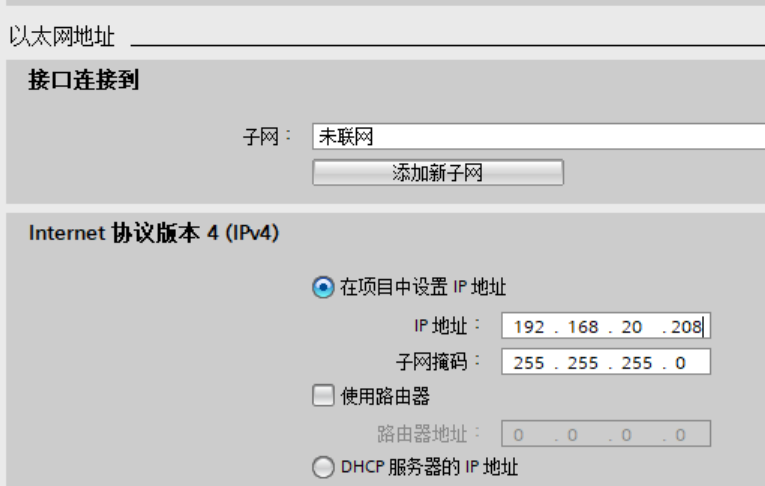Click the 添加新子网 button
Viewport: 765px width, 486px height.
pos(438,173)
